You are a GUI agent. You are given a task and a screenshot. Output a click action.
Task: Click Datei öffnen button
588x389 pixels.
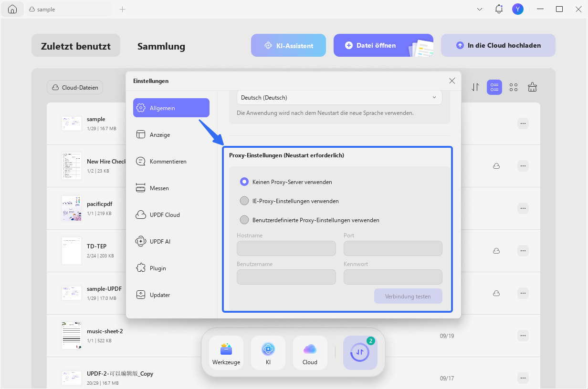point(383,45)
